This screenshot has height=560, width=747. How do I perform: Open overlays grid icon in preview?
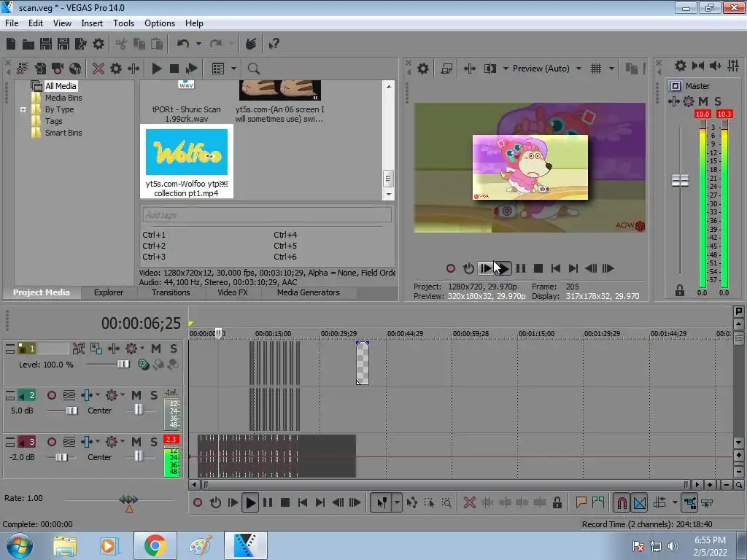pos(596,69)
